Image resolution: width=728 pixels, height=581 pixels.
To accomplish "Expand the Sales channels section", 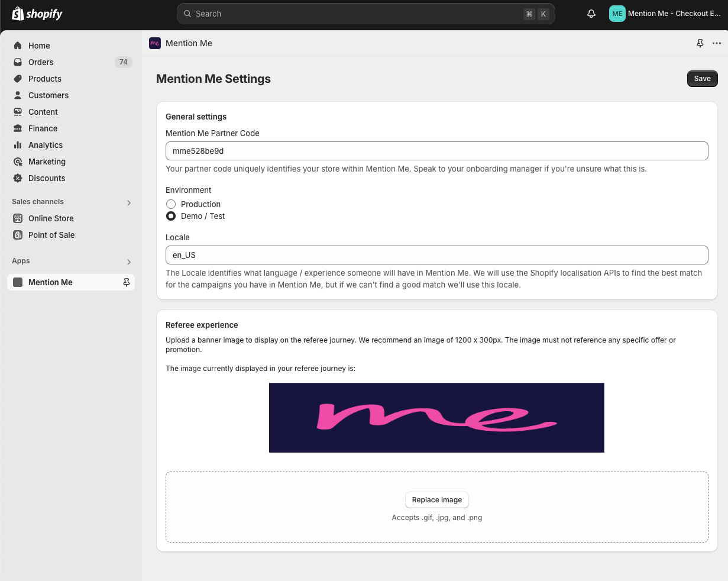I will click(x=129, y=203).
